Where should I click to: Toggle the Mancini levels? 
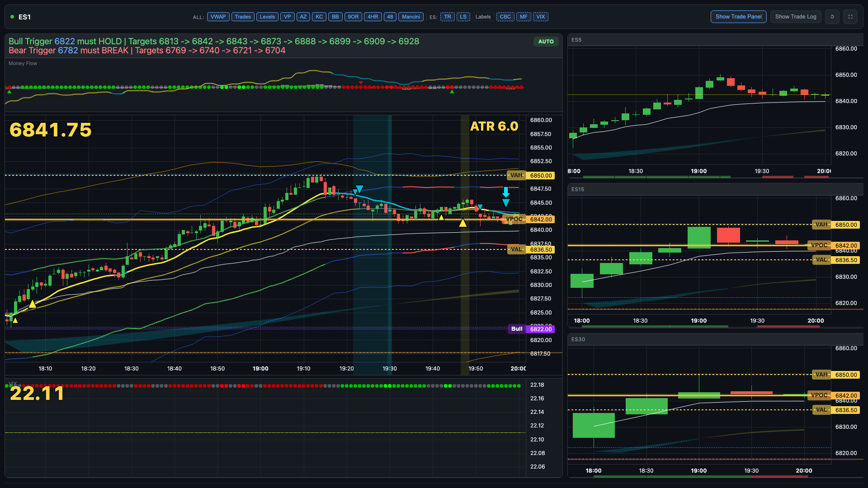pos(411,16)
